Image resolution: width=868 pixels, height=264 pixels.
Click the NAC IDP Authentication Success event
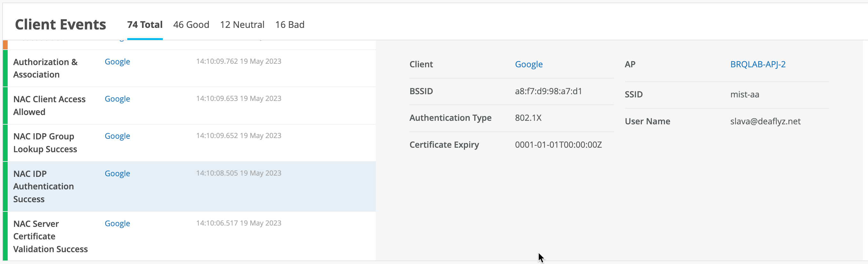(43, 186)
